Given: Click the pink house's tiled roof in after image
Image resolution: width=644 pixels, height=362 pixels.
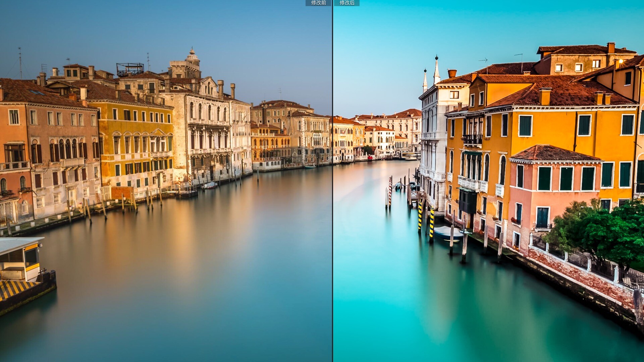Looking at the screenshot, I should pos(553,153).
